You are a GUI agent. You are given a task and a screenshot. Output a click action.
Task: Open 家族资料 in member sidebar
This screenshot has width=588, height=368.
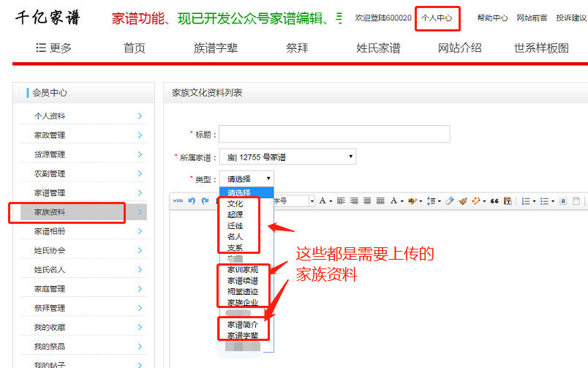[83, 212]
